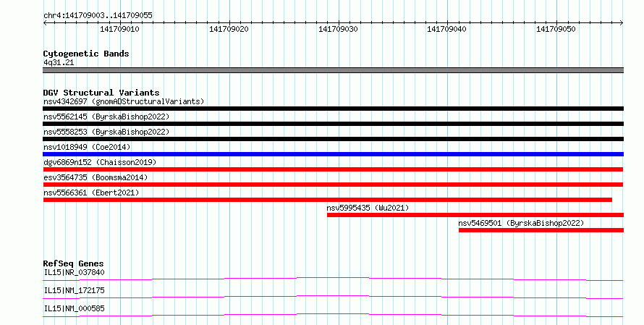Click ruler position 141709010

[x=119, y=29]
